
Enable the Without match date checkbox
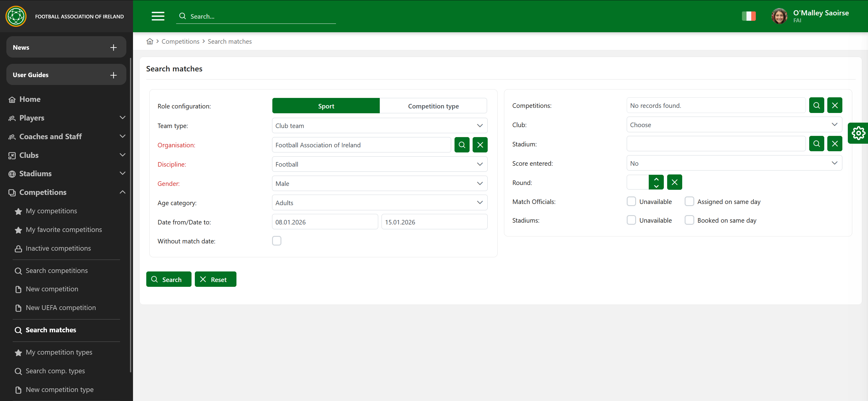277,241
